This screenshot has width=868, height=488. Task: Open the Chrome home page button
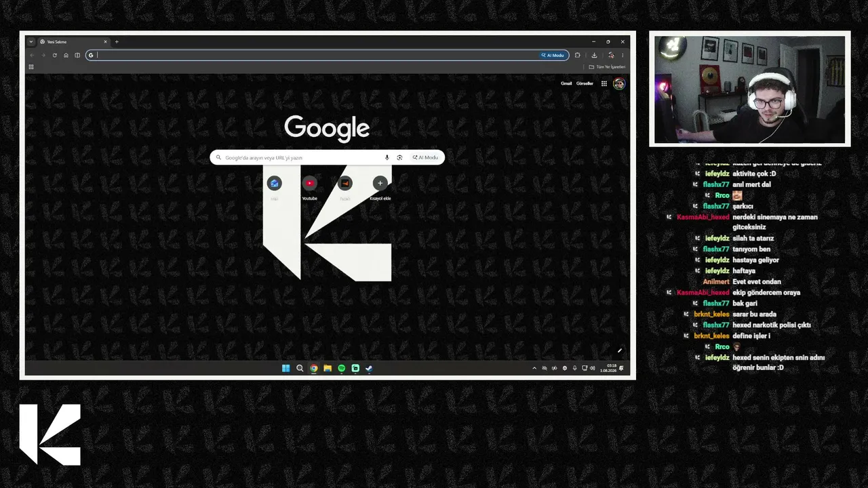(66, 55)
